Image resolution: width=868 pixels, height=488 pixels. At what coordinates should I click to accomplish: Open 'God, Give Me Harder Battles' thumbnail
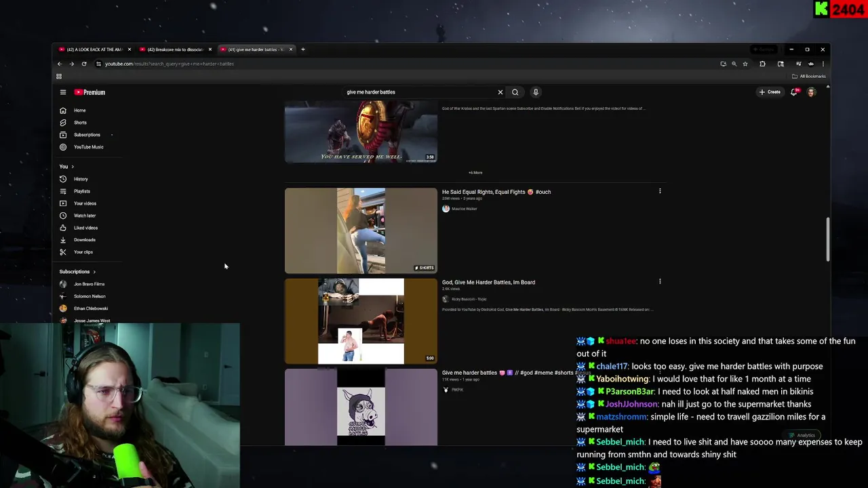[x=361, y=321]
